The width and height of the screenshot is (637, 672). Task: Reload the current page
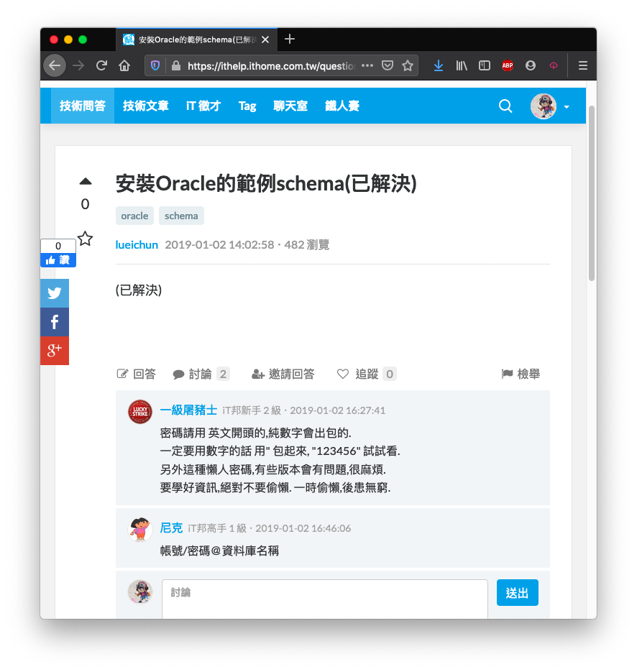point(101,65)
